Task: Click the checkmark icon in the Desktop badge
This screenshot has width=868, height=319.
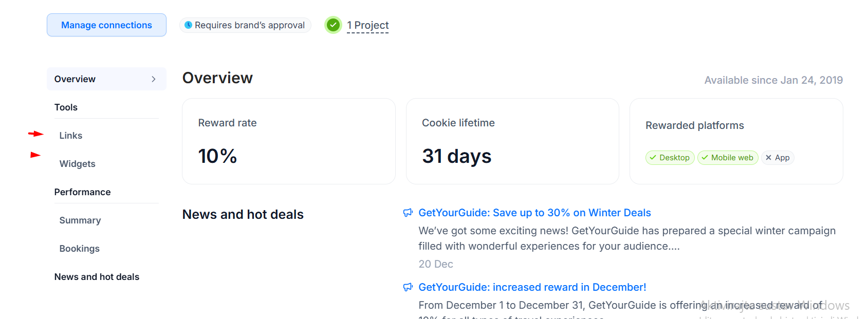Action: 653,158
